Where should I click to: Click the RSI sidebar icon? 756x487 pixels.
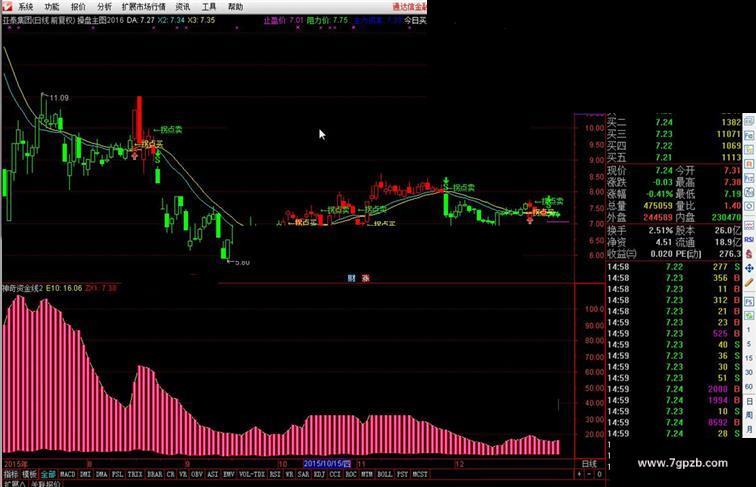[749, 240]
